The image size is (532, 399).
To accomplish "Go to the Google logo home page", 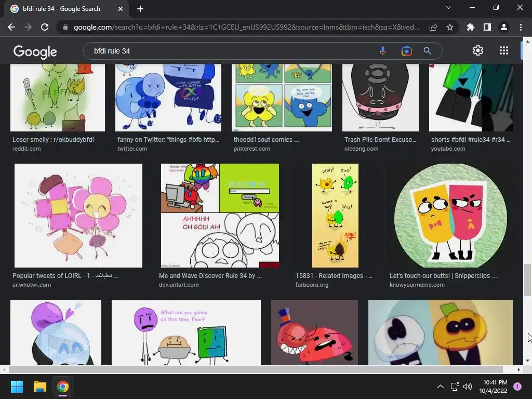I will tap(35, 52).
